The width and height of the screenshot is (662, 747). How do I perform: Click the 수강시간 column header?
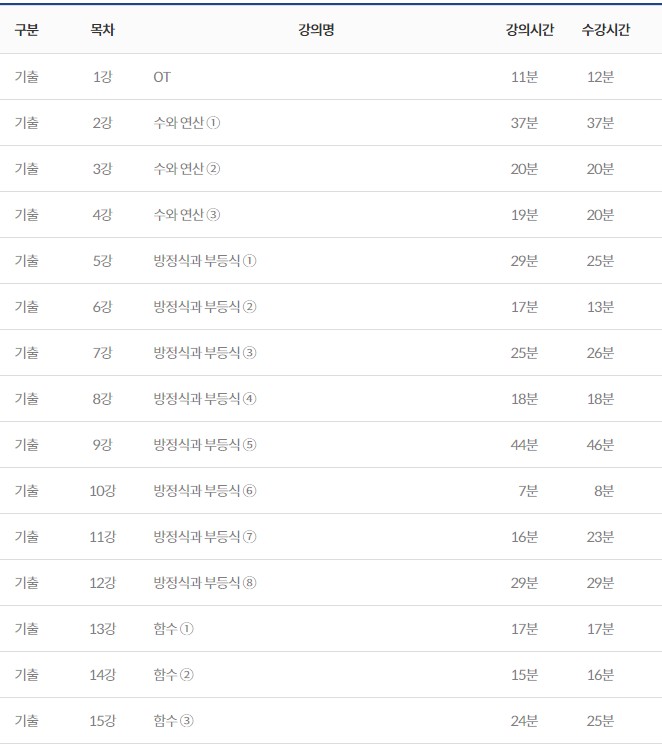click(605, 30)
